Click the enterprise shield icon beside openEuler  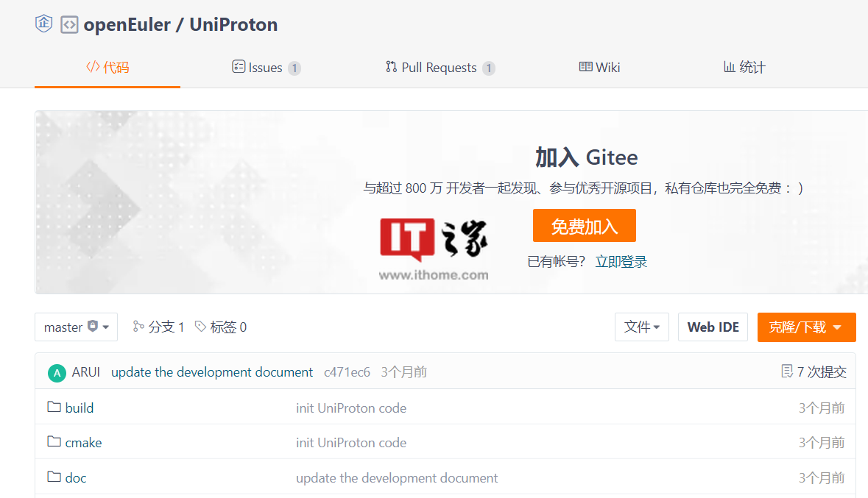pos(43,24)
